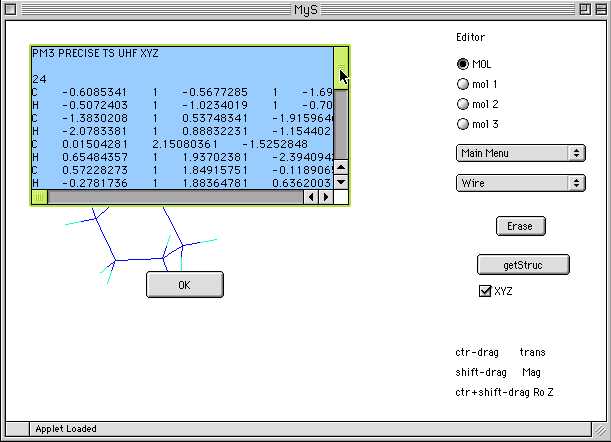The height and width of the screenshot is (442, 611).
Task: Click the value 0.65484357 in the text area
Action: tap(95, 157)
